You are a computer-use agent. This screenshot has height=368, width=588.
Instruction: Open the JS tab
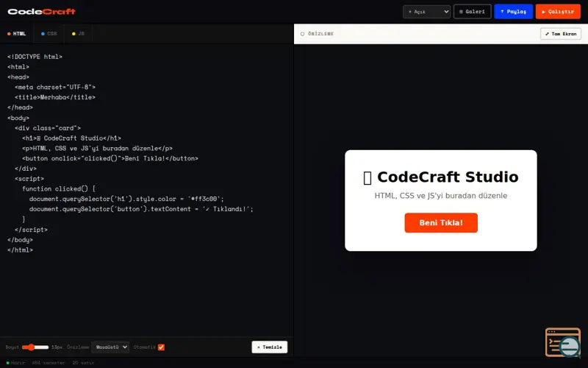(x=78, y=34)
